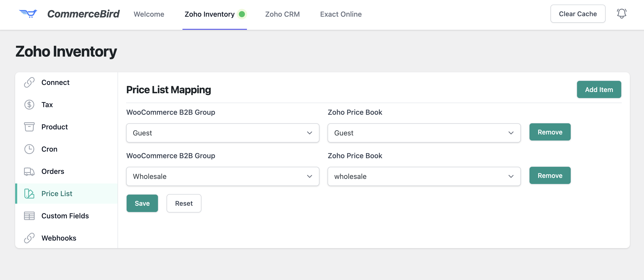Remove the Guest price list mapping

(550, 132)
